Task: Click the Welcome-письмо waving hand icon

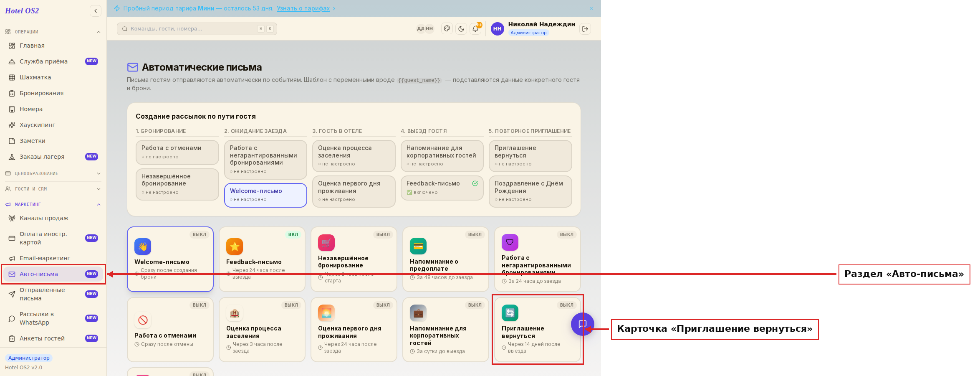Action: (143, 246)
